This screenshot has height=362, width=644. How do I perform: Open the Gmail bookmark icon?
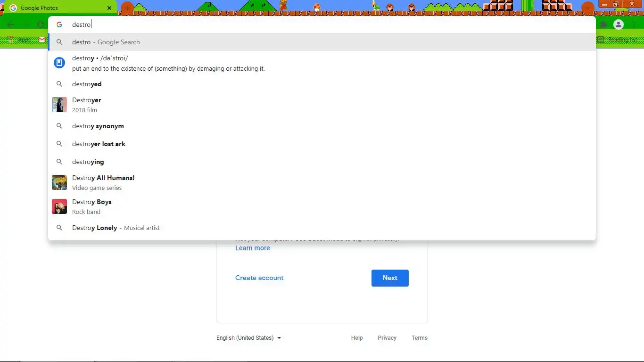click(x=42, y=40)
